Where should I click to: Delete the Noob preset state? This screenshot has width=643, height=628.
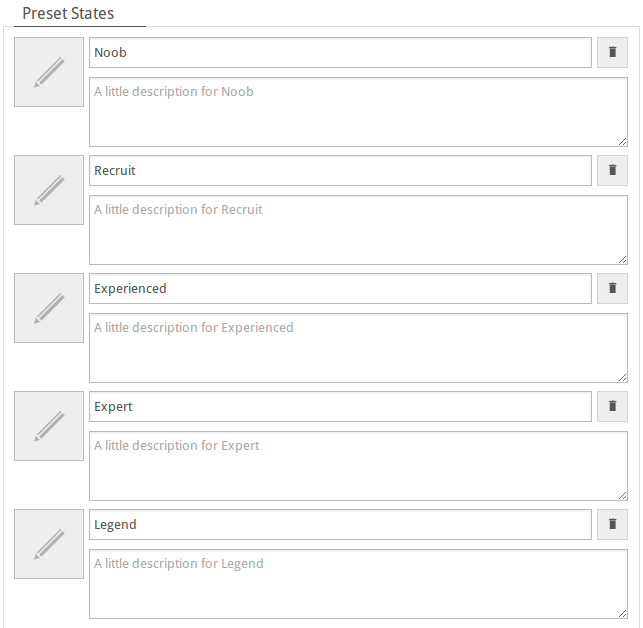612,53
